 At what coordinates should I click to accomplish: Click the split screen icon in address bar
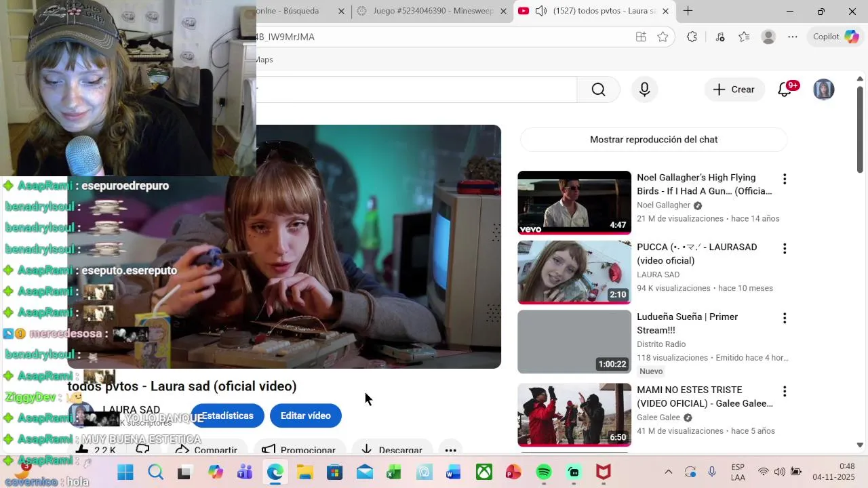641,37
